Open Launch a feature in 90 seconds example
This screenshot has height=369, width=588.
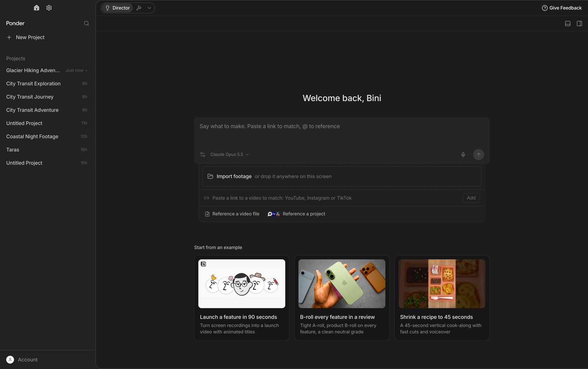click(242, 298)
